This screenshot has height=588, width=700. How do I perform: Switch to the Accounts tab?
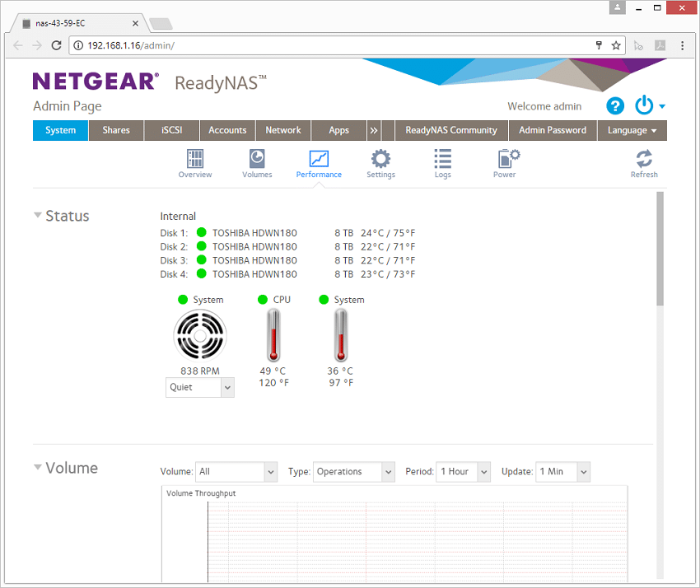[227, 130]
